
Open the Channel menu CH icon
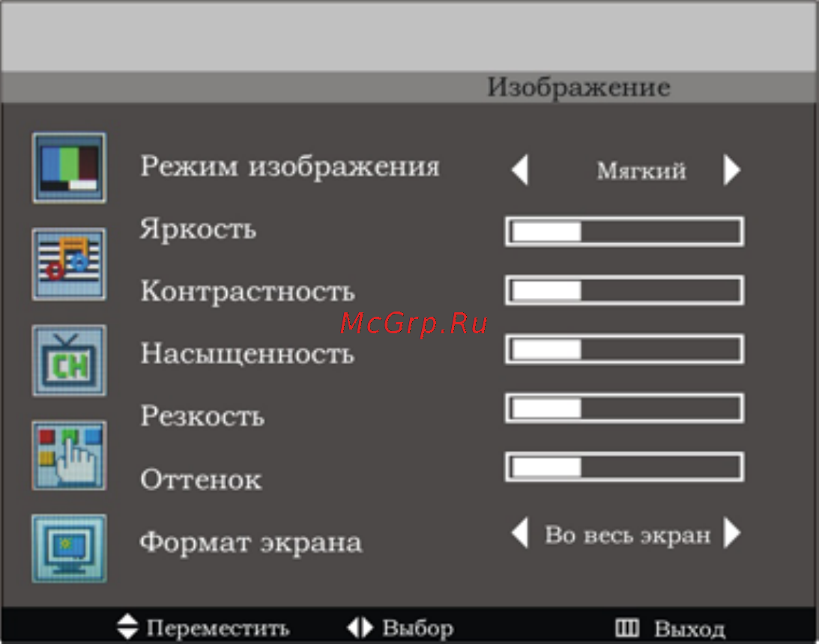(x=69, y=360)
